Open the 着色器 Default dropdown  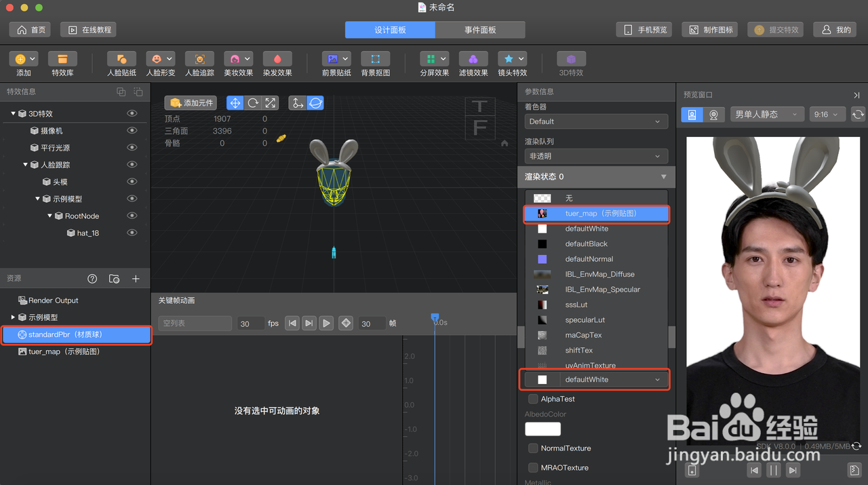[x=596, y=121]
